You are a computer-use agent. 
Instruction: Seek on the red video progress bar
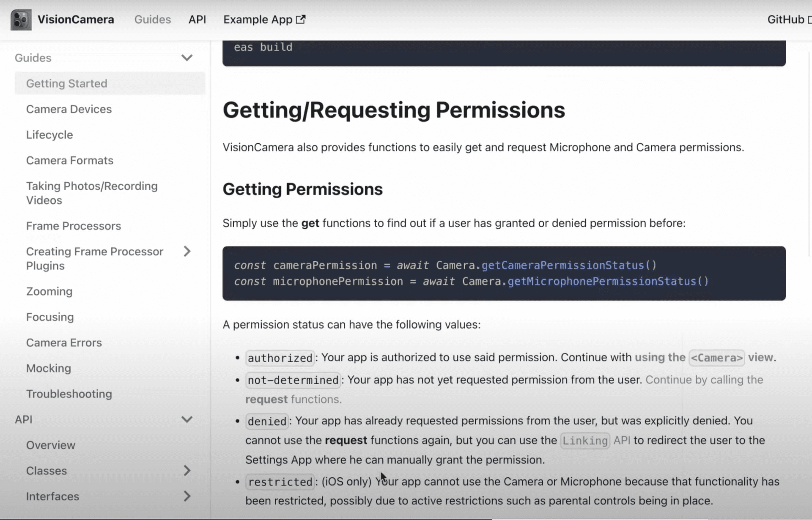pyautogui.click(x=245, y=519)
